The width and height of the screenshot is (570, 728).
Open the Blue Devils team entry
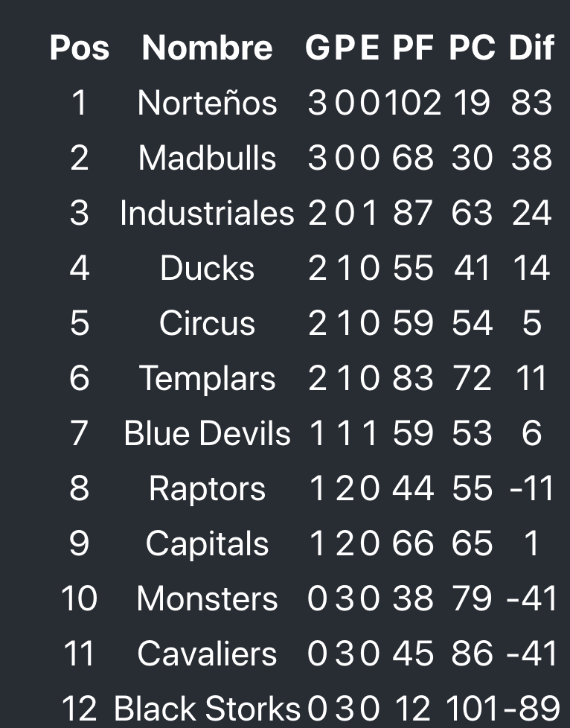(x=207, y=433)
